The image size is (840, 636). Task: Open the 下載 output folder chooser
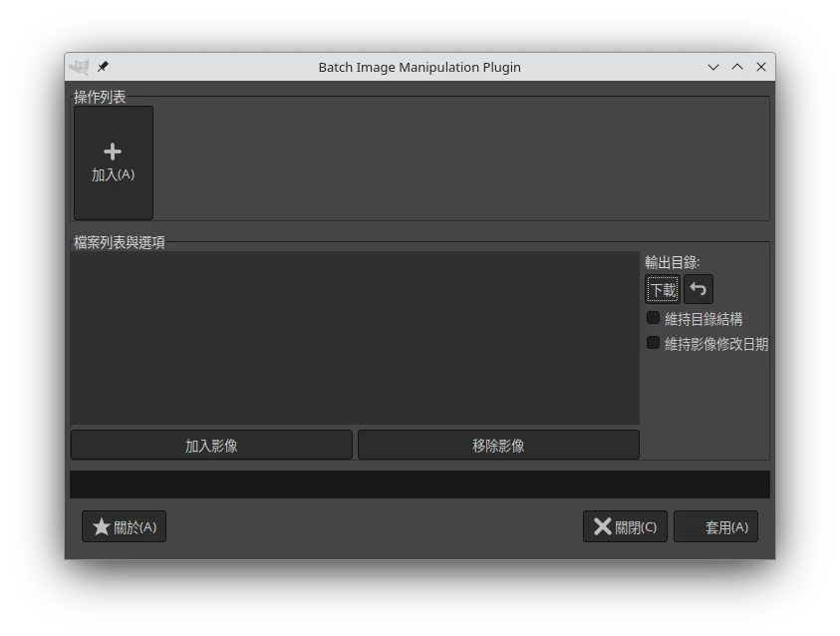[x=663, y=290]
